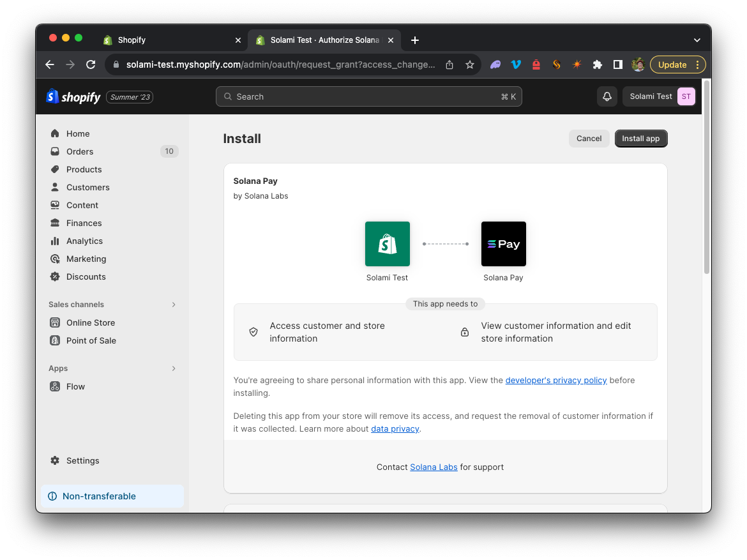This screenshot has width=747, height=560.
Task: Go back in the browser
Action: 50,65
